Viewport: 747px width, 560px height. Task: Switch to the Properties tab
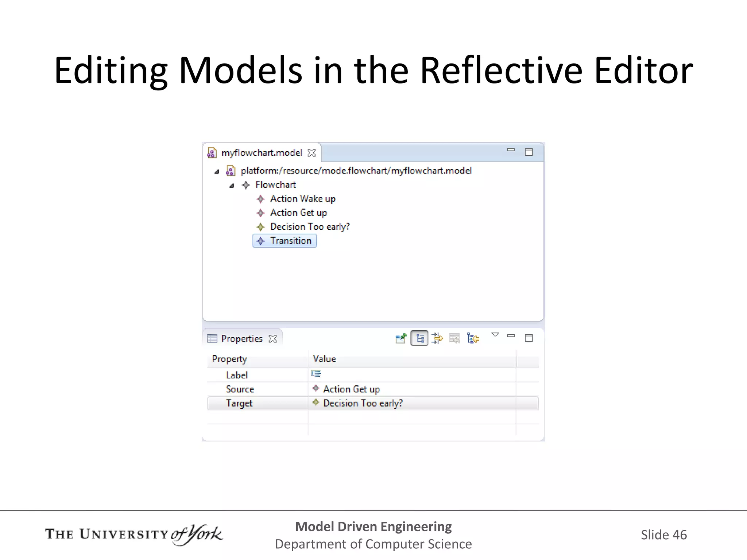tap(241, 339)
